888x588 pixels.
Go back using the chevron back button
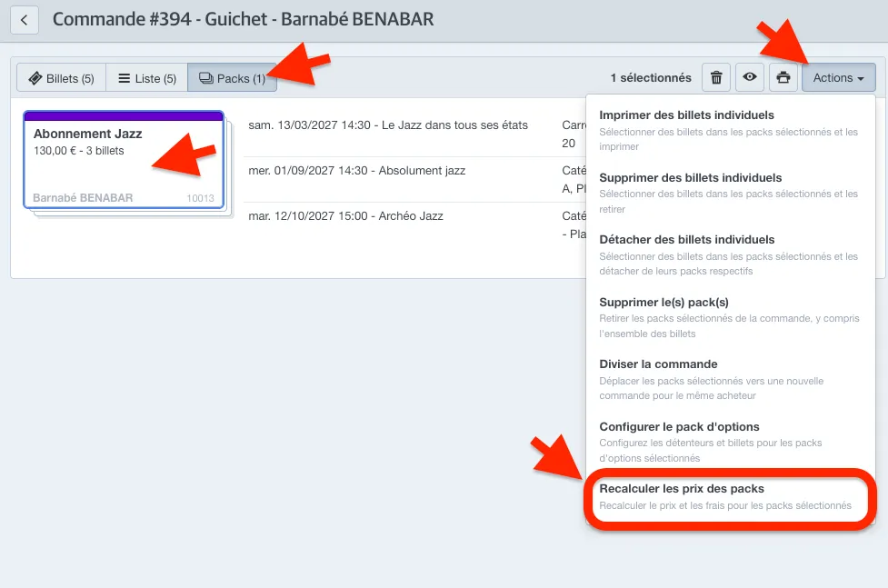click(x=25, y=20)
